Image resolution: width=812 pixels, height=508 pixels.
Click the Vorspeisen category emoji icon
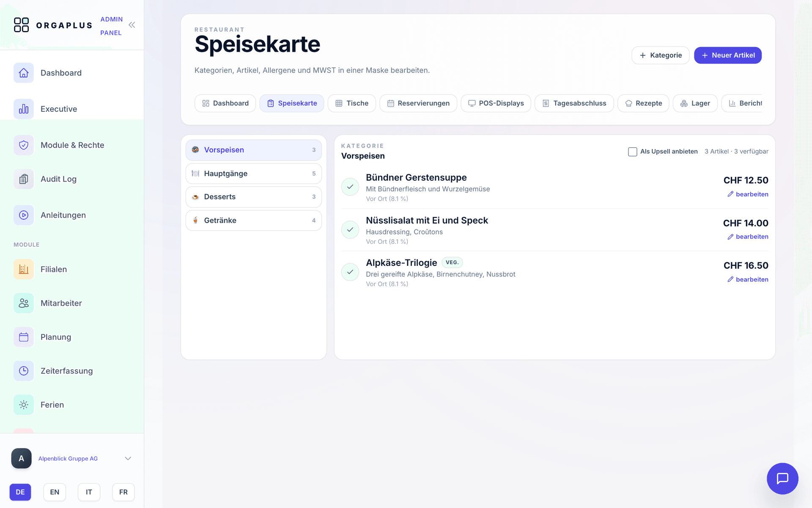point(195,150)
